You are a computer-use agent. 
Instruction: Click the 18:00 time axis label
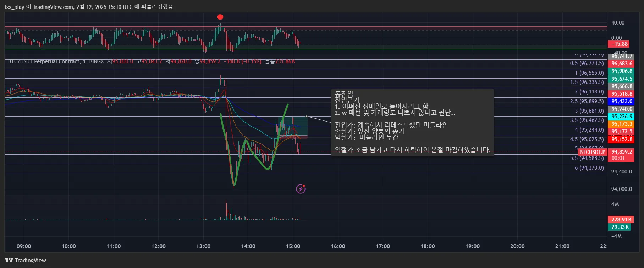428,246
